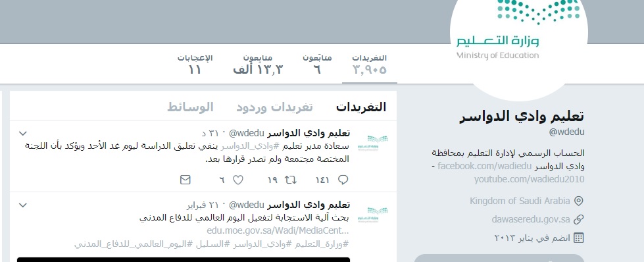Open the edu.moe.gov.sa/Wadi/MediaCent... link
The width and height of the screenshot is (644, 262).
pos(278,230)
